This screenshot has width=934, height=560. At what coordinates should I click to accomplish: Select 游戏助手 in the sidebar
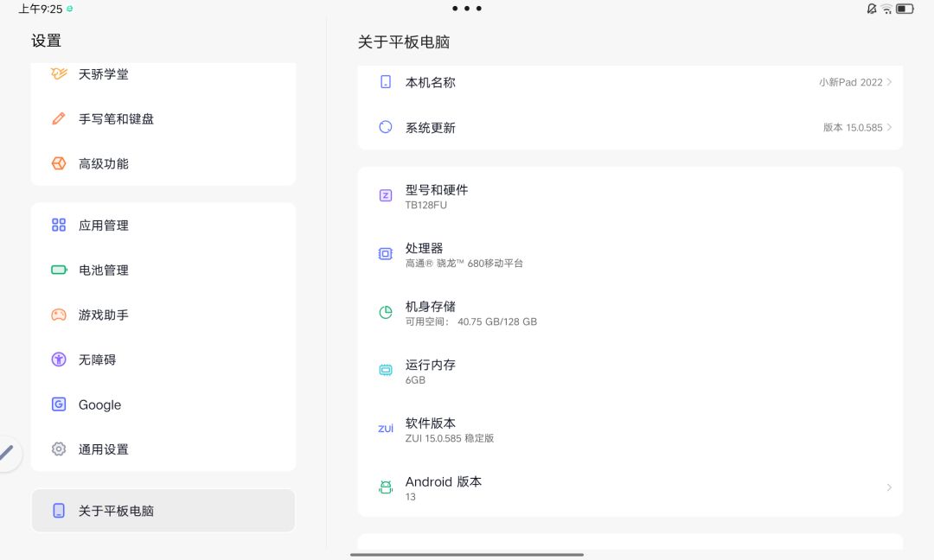click(x=163, y=315)
